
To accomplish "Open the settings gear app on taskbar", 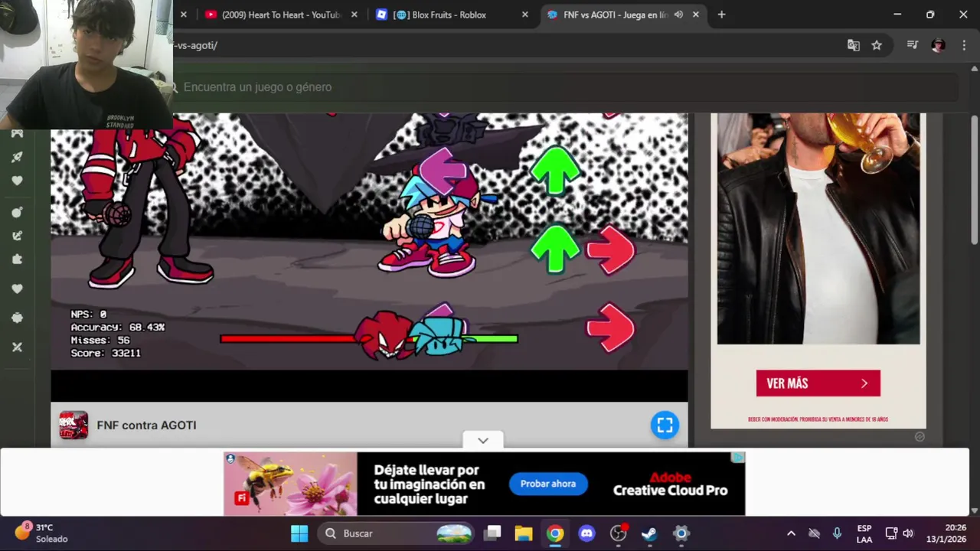I will pos(681,533).
